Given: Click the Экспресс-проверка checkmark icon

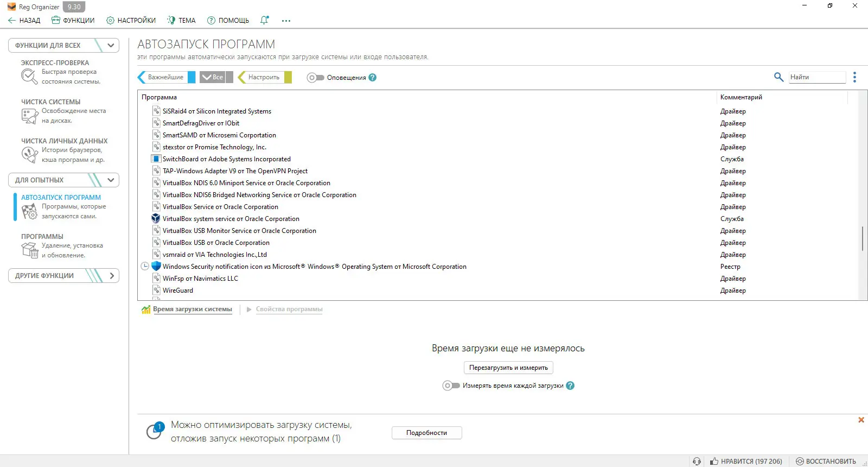Looking at the screenshot, I should (x=29, y=77).
